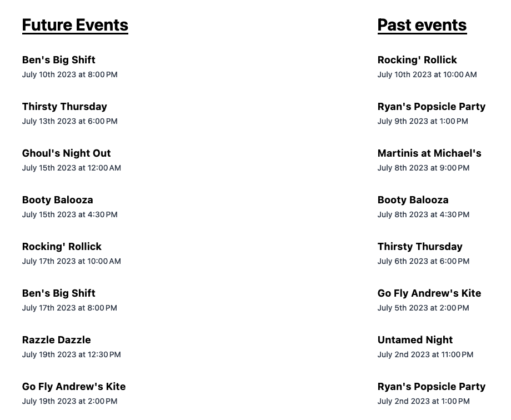Image resolution: width=511 pixels, height=420 pixels.
Task: Click past Rocking' Rollick July 10th event
Action: [x=417, y=60]
